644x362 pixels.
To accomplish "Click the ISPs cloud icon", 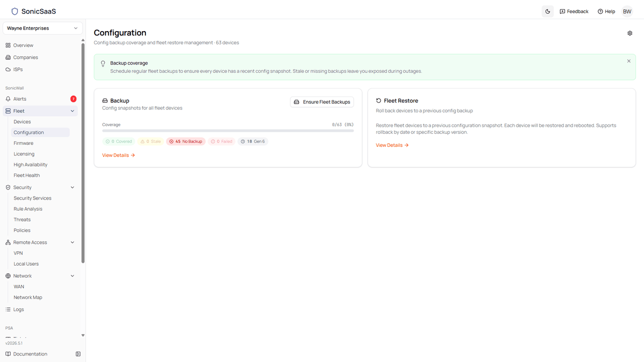I will 8,69.
